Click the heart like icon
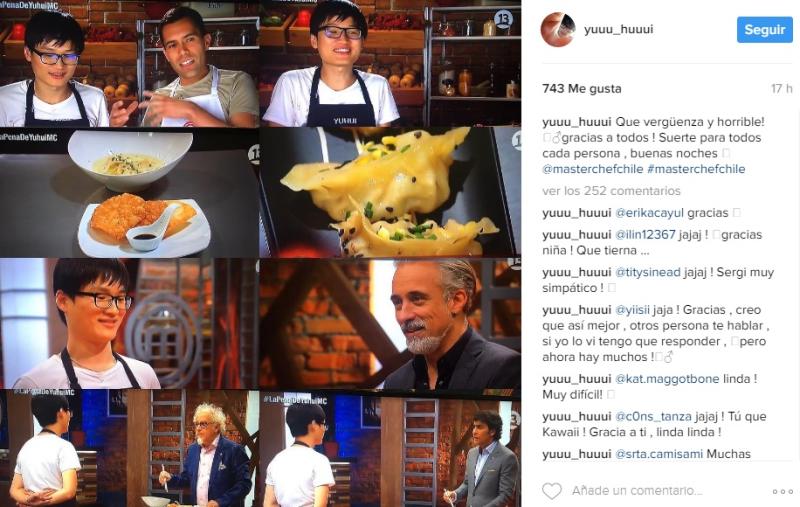Screen dimensions: 800x507 click(552, 491)
